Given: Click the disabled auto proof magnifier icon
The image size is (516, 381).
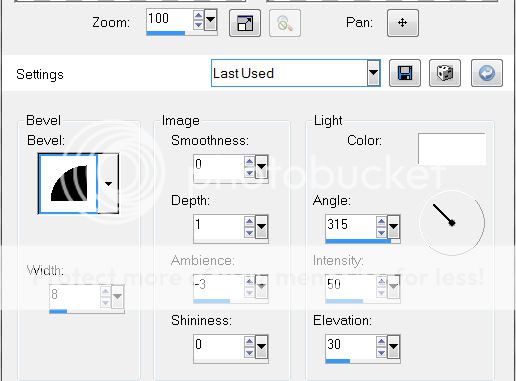Looking at the screenshot, I should 285,23.
